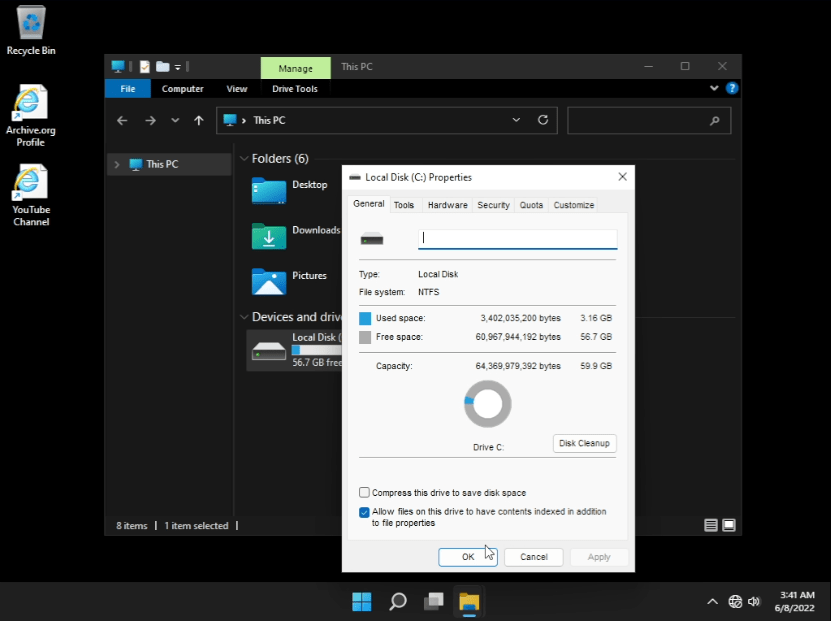The width and height of the screenshot is (831, 621).
Task: Open the taskbar clock showing 3:41 AM
Action: coord(794,601)
